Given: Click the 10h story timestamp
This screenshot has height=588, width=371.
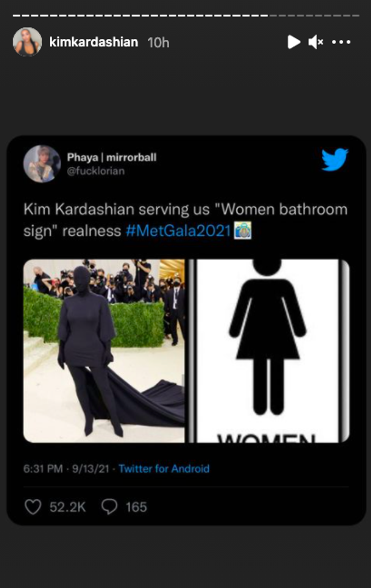Looking at the screenshot, I should [x=158, y=42].
